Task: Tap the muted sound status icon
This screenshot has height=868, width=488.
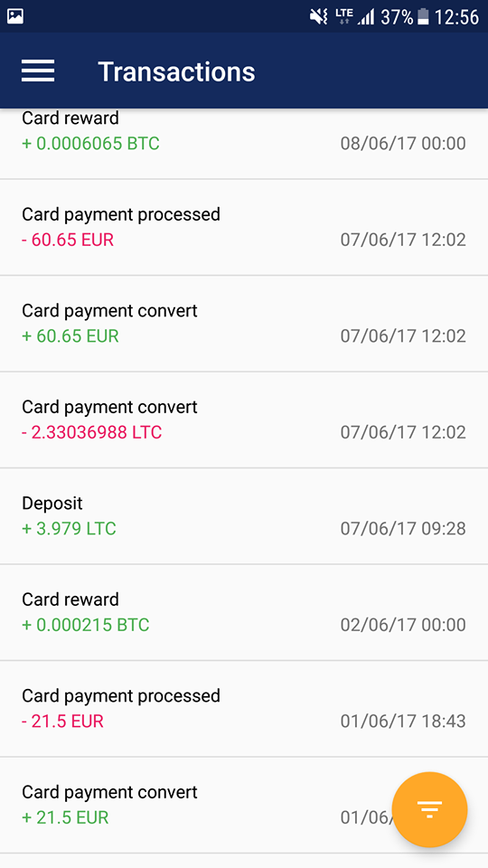Action: [319, 16]
